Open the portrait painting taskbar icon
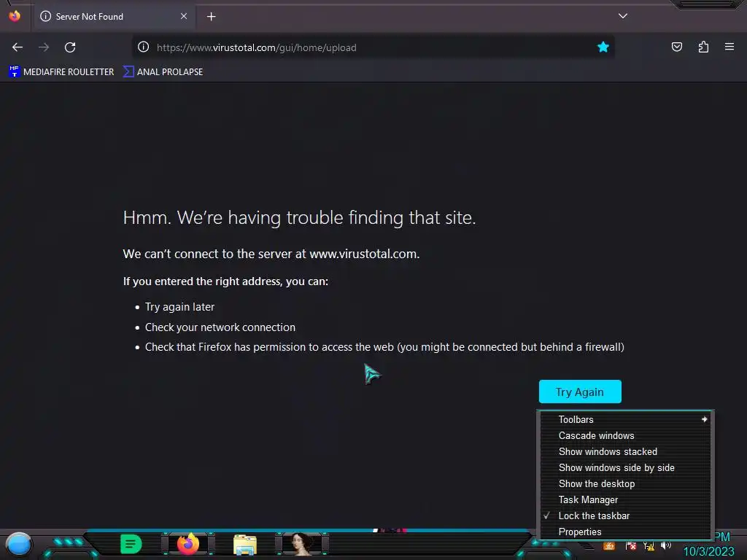 pos(301,544)
